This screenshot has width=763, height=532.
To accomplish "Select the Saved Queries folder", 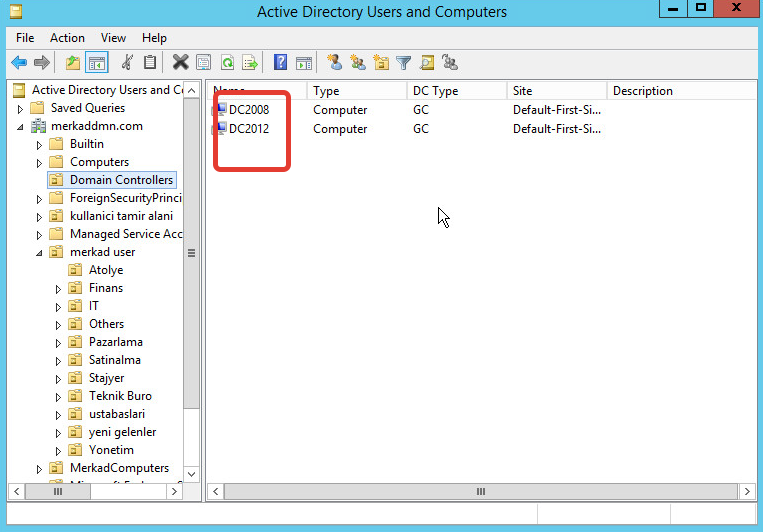I will 88,108.
